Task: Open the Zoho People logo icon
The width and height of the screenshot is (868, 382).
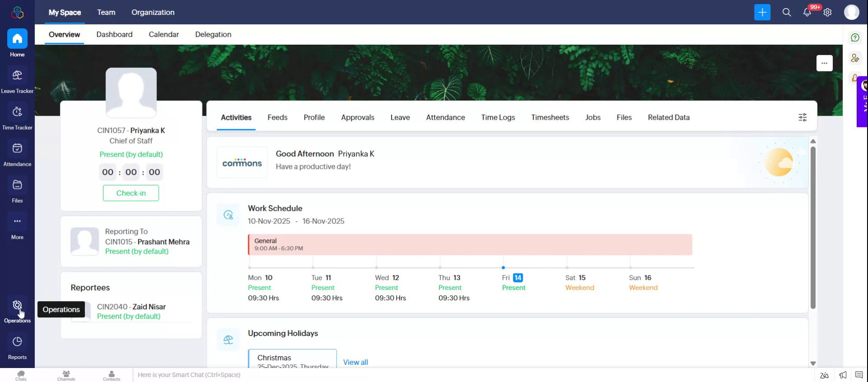Action: tap(17, 12)
